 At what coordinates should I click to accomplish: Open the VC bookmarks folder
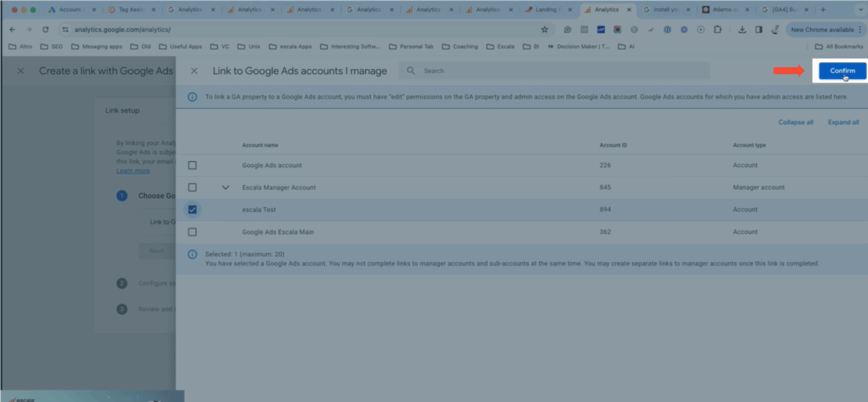click(220, 46)
